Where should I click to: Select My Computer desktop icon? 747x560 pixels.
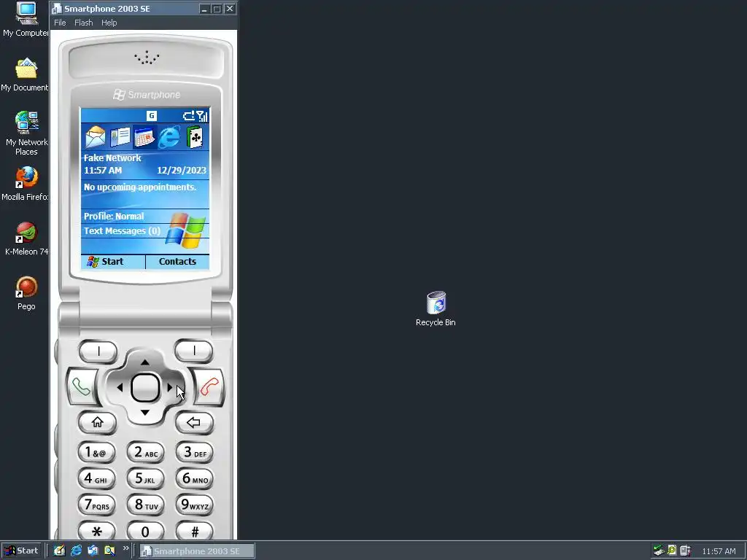[26, 20]
